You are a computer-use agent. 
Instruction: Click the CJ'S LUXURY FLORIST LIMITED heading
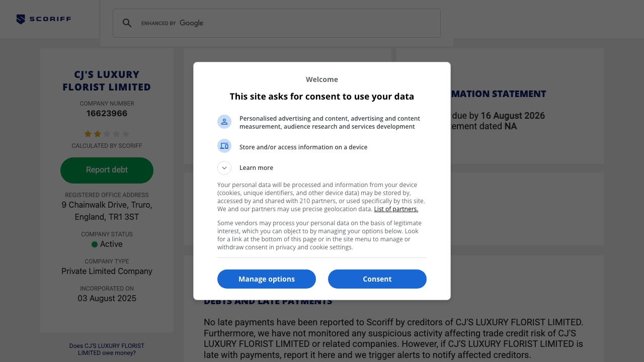[x=107, y=81]
